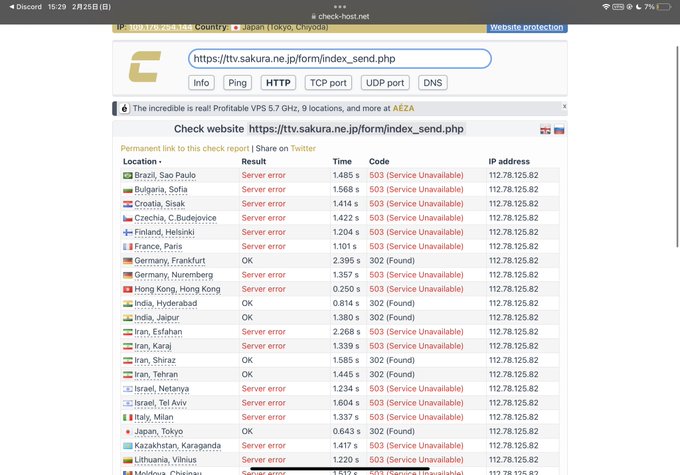Viewport: 680px width, 475px height.
Task: Select the HTTP check button
Action: (278, 83)
